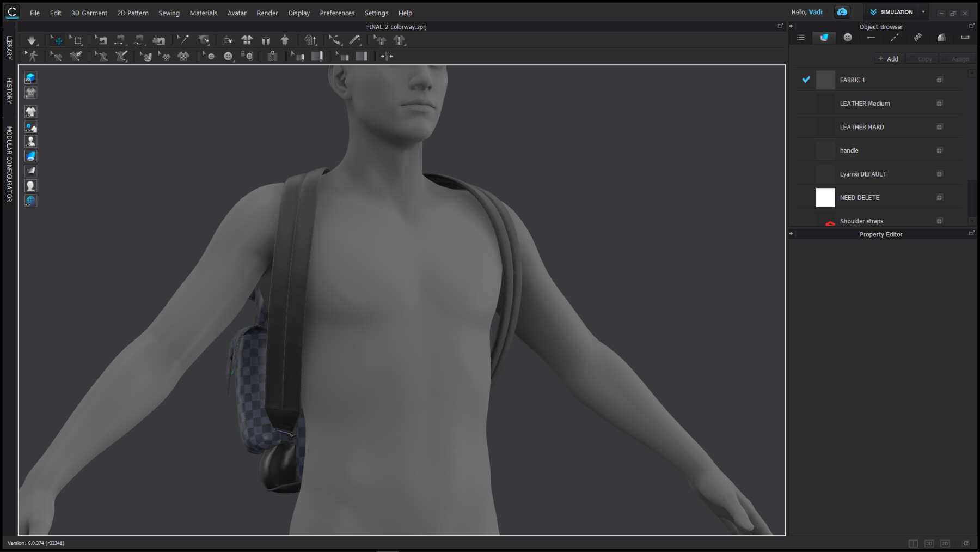The height and width of the screenshot is (552, 980).
Task: Activate the Tape Measure tool
Action: coord(335,40)
